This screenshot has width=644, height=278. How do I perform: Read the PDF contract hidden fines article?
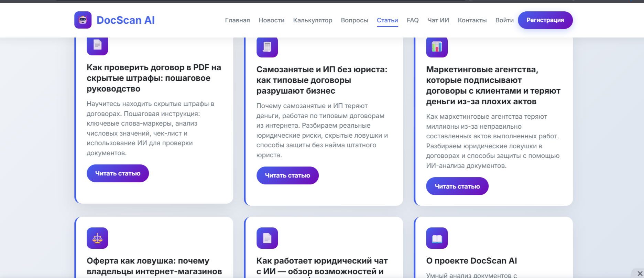tap(118, 173)
